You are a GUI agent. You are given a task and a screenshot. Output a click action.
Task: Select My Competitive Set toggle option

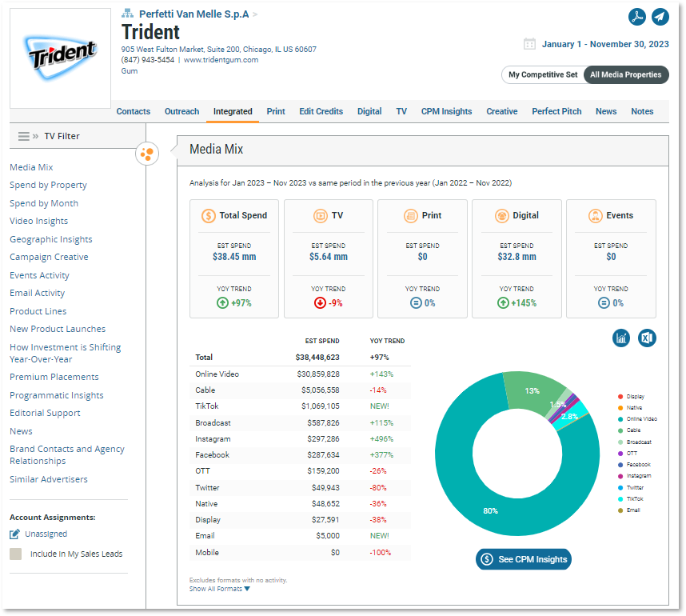pos(543,75)
